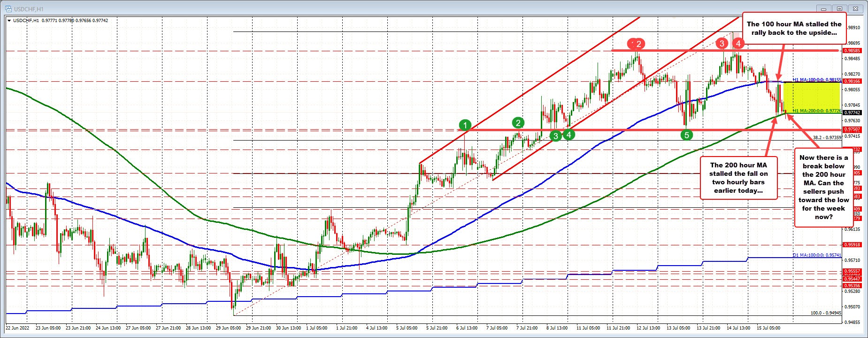This screenshot has height=338, width=868.
Task: Click the 22 Jun 2022 date label
Action: pos(17,328)
